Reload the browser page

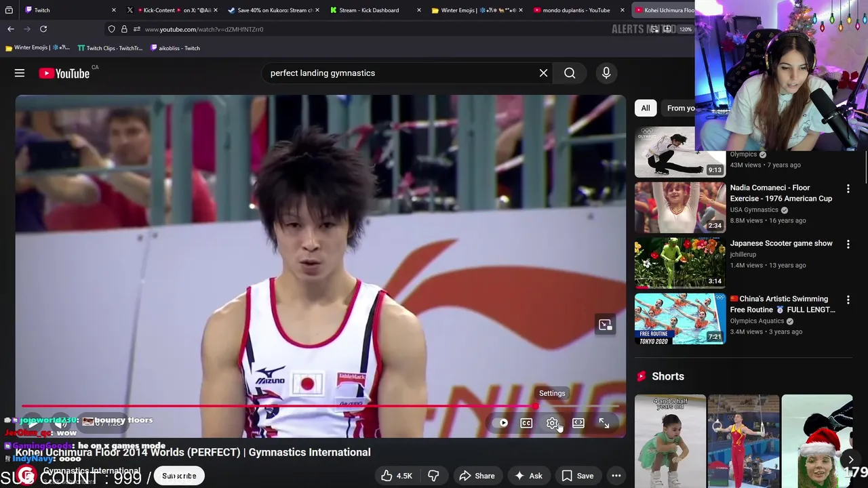coord(43,29)
